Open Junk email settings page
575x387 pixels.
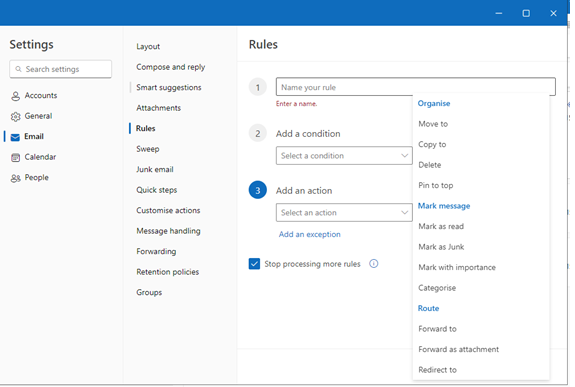tap(155, 169)
